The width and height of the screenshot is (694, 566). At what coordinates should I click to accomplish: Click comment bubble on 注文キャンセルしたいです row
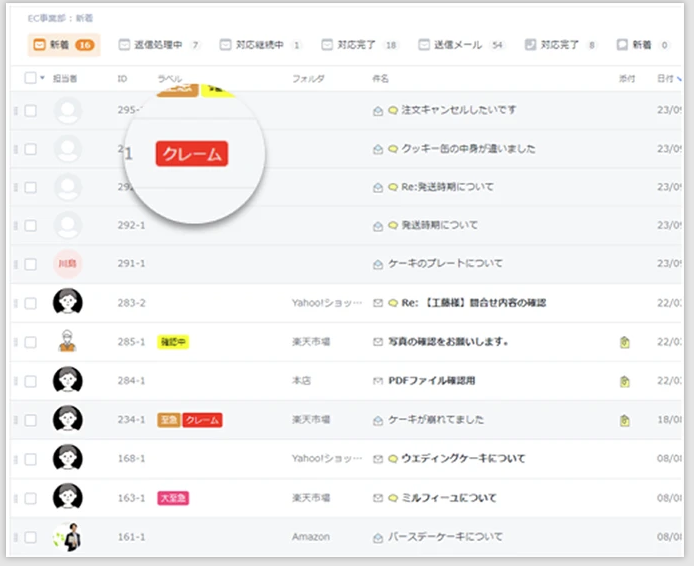393,110
